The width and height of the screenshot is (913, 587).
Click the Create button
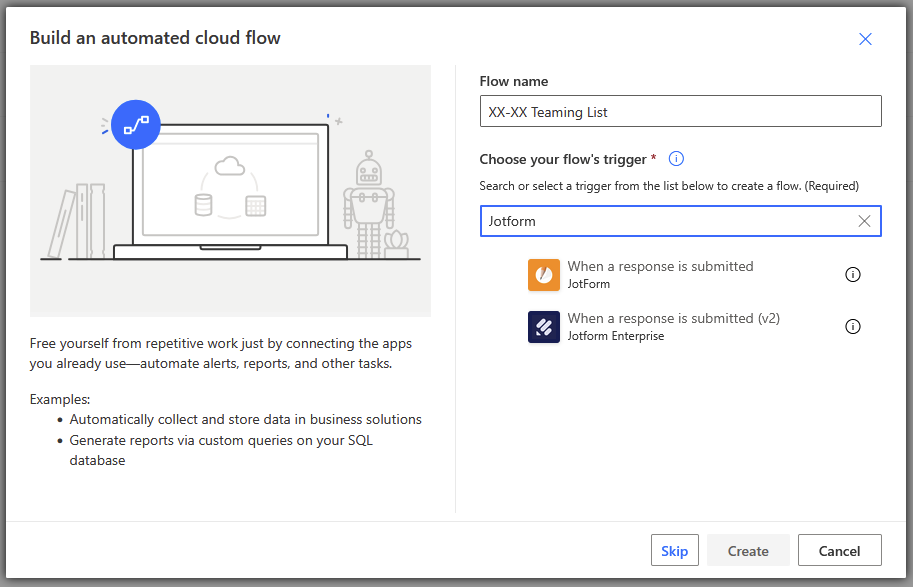tap(748, 550)
